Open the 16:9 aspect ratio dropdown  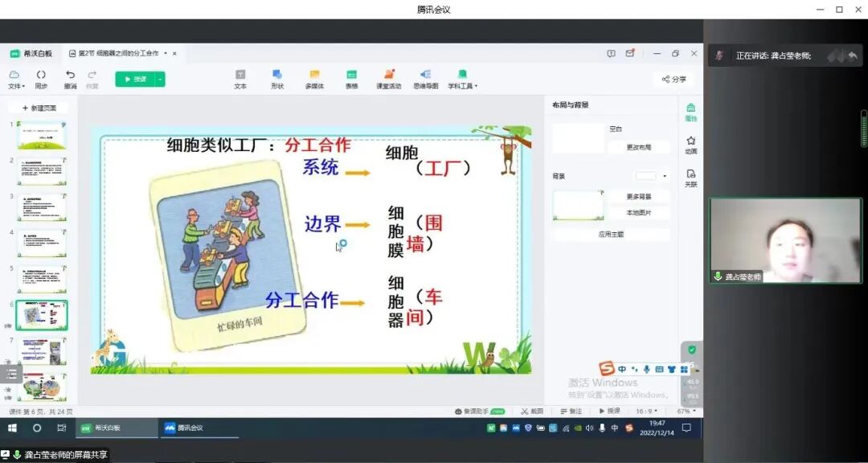(x=643, y=411)
